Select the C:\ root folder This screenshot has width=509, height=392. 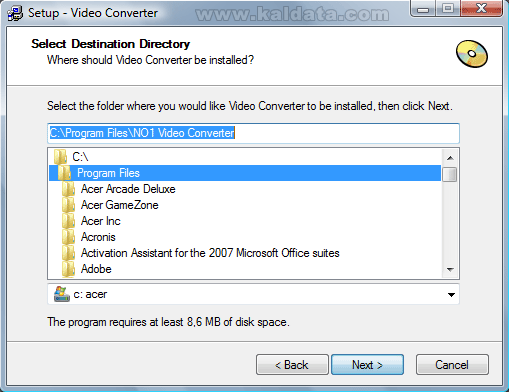pos(245,157)
